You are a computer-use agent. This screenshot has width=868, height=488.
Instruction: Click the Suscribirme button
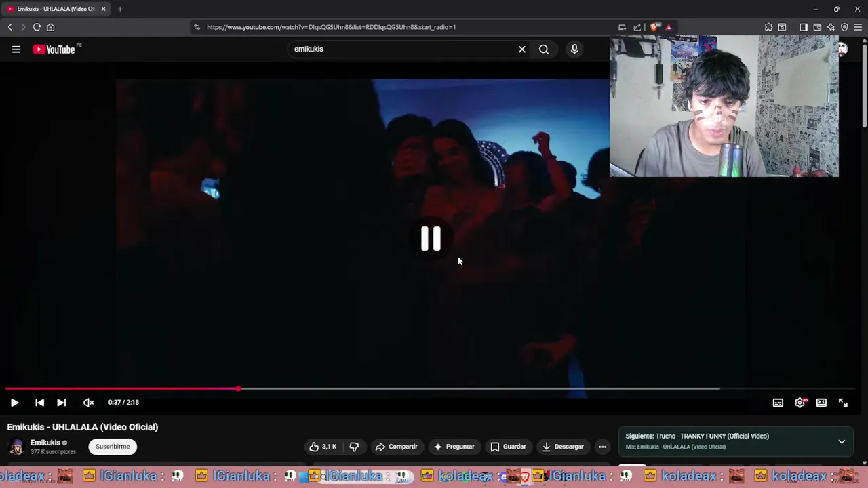click(x=113, y=447)
